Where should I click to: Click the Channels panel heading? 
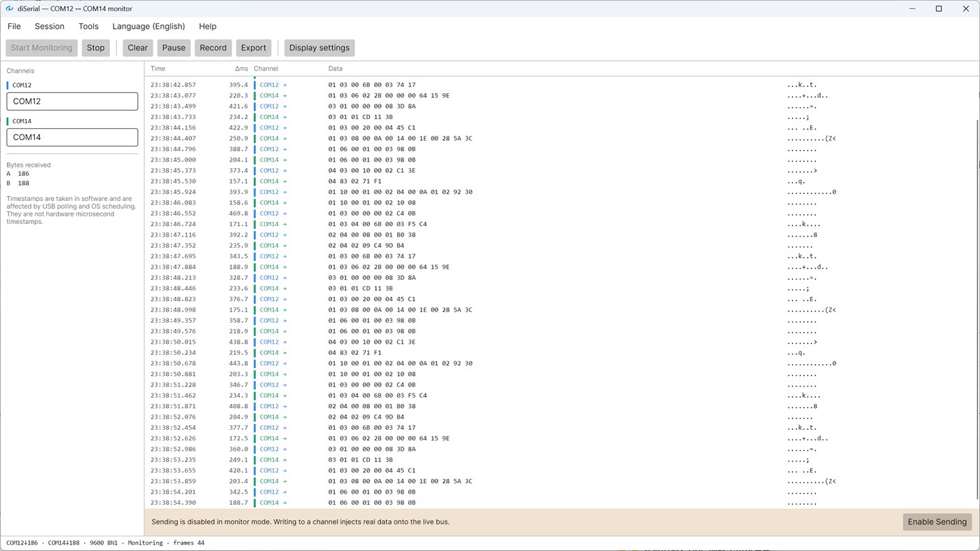pyautogui.click(x=20, y=71)
